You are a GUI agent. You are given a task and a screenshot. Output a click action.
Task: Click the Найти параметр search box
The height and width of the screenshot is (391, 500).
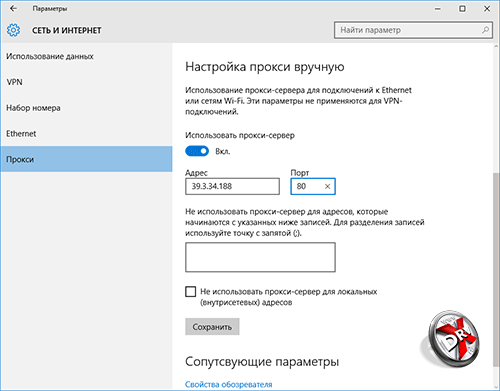(x=413, y=30)
